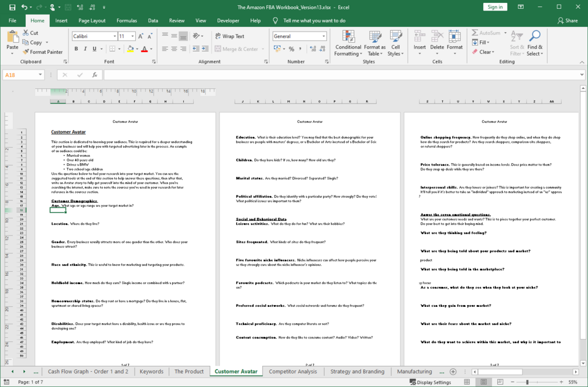
Task: Click the Paste clipboard icon
Action: [12, 36]
